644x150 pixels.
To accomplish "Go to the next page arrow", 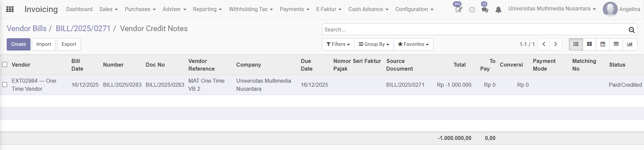I will coord(556,44).
